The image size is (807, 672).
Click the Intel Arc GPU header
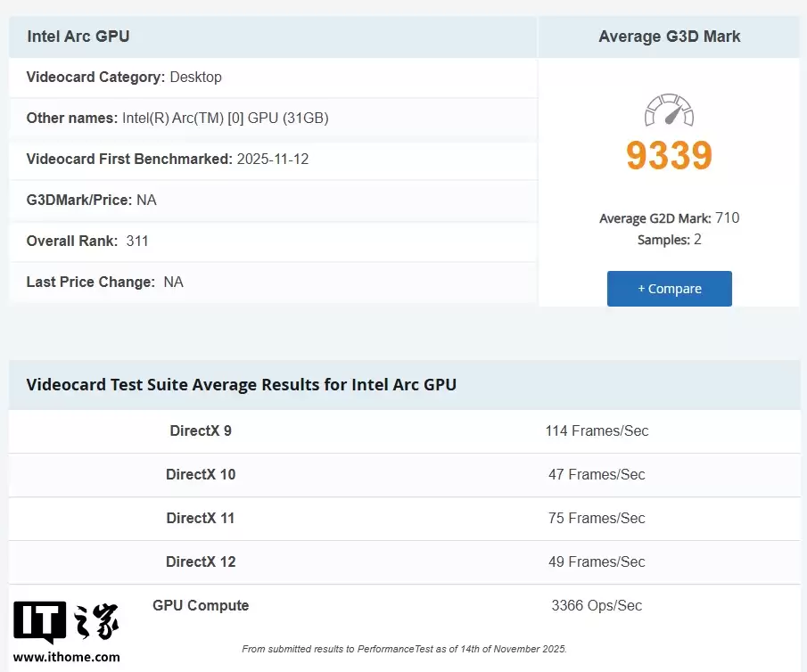click(78, 37)
